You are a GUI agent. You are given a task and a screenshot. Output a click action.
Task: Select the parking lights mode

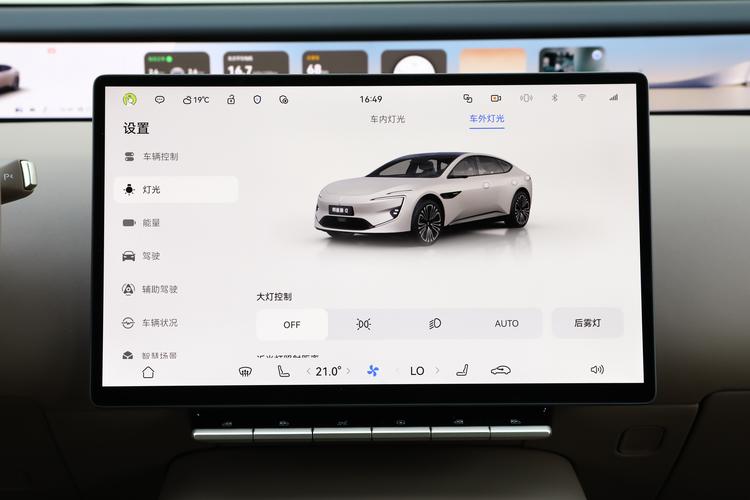click(363, 324)
